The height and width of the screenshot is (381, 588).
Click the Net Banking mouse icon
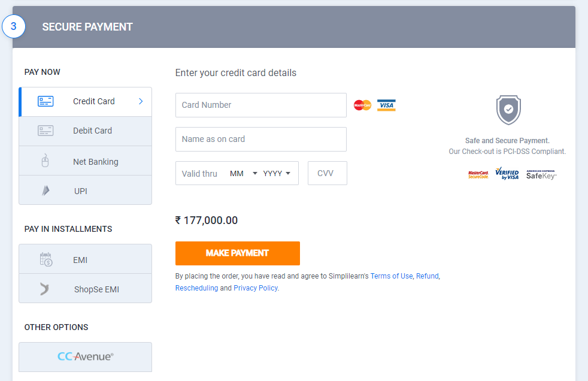pyautogui.click(x=46, y=161)
